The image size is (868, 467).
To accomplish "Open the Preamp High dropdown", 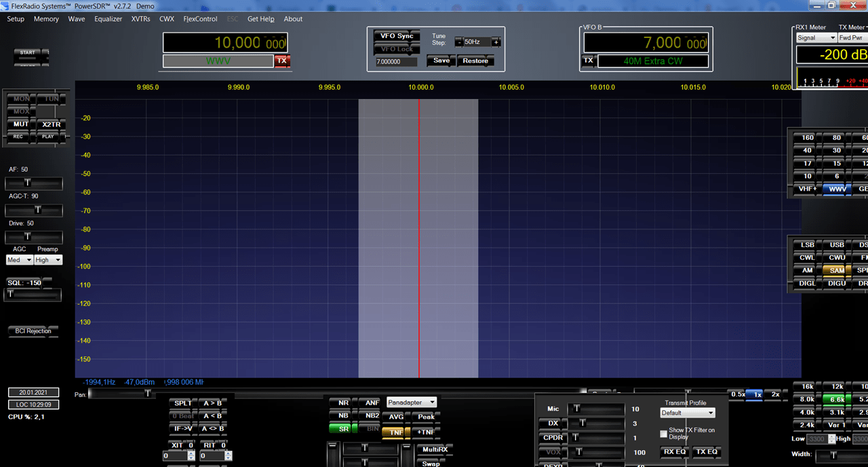I will tap(48, 260).
